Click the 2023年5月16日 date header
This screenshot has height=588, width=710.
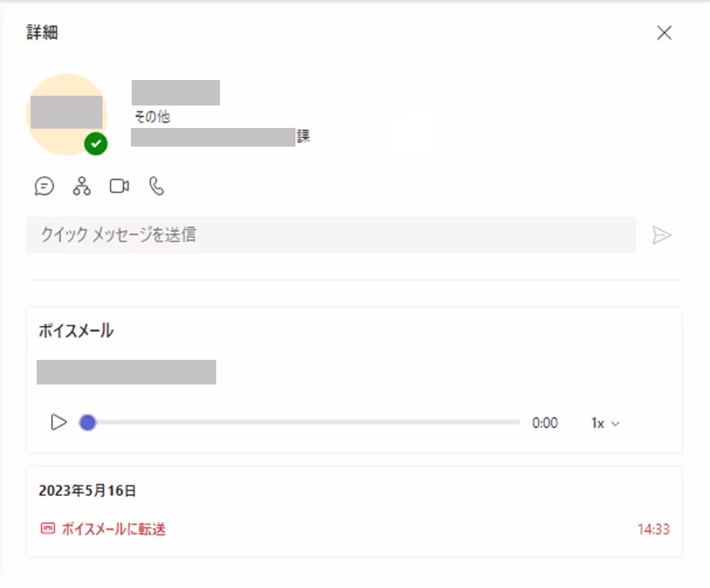88,491
